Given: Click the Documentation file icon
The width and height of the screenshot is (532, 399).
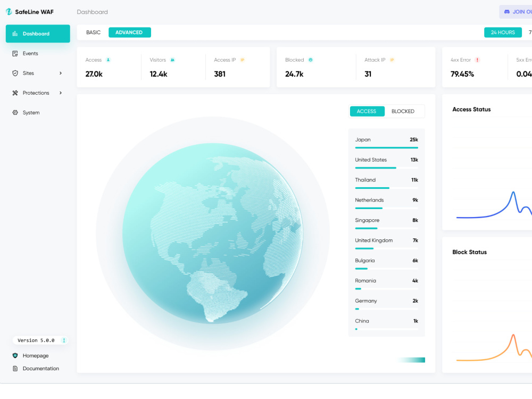Looking at the screenshot, I should (15, 369).
